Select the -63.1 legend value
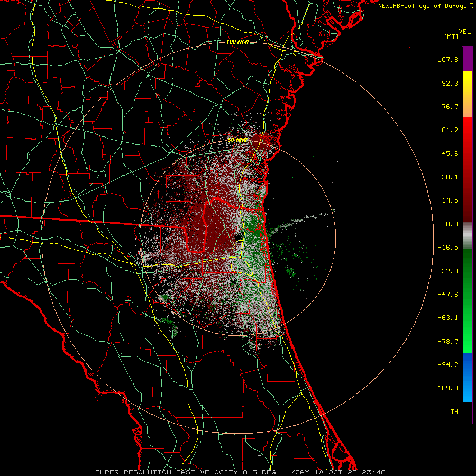Image resolution: width=476 pixels, height=476 pixels. tap(448, 318)
